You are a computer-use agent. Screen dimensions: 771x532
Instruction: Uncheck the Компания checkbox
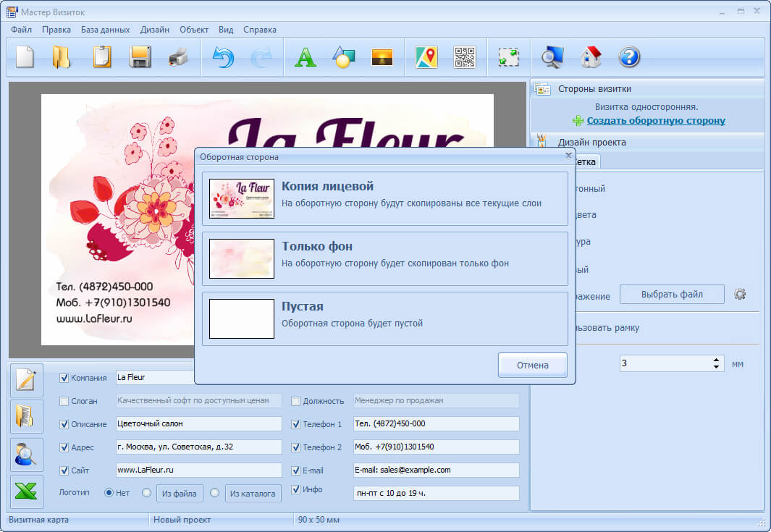pos(64,378)
